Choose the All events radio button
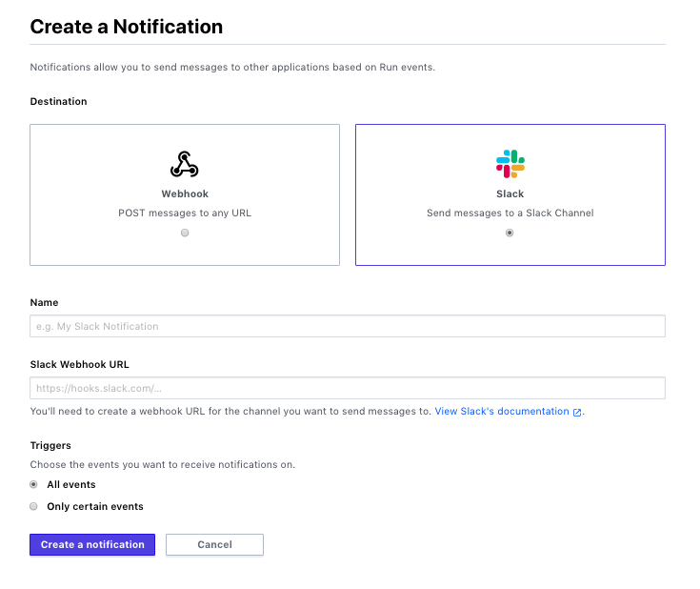 click(x=34, y=484)
